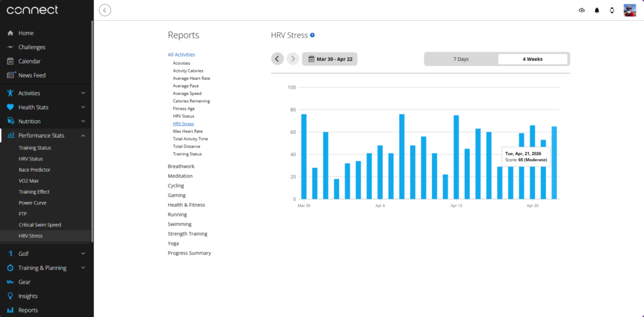This screenshot has height=317, width=644.
Task: Click the Insights lightbulb icon
Action: (x=10, y=296)
